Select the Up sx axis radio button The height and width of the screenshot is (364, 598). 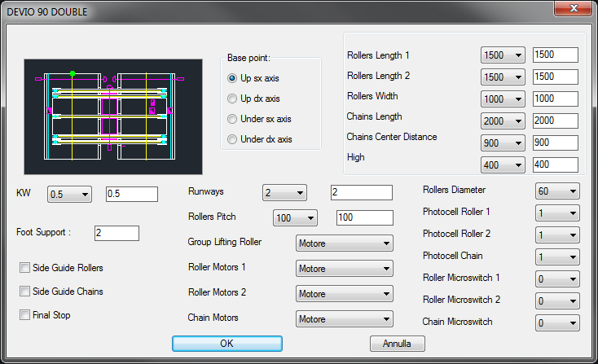(x=232, y=78)
